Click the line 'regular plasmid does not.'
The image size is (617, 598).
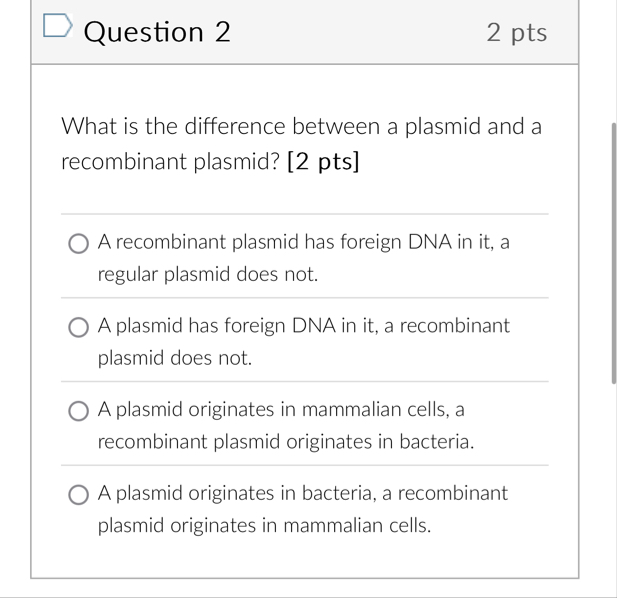point(208,274)
